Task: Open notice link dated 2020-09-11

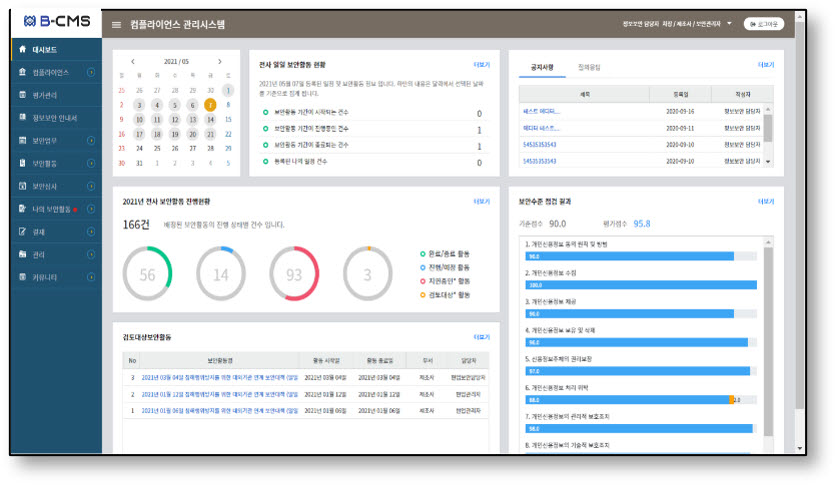Action: [x=541, y=128]
